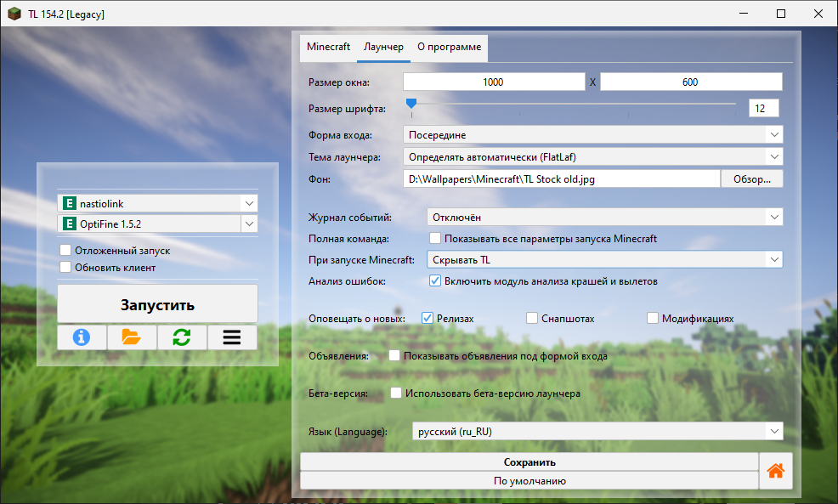Maximize the TL launcher window
This screenshot has height=504, width=838.
[781, 14]
